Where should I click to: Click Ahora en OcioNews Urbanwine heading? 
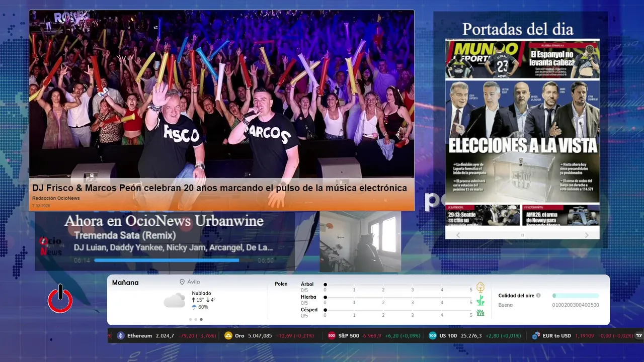(x=164, y=221)
